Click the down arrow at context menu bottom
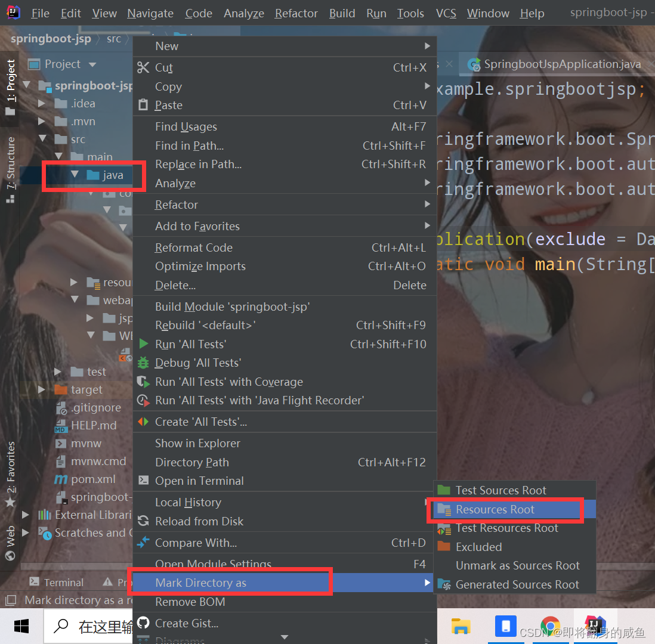Screen dimensions: 655x644 point(285,637)
